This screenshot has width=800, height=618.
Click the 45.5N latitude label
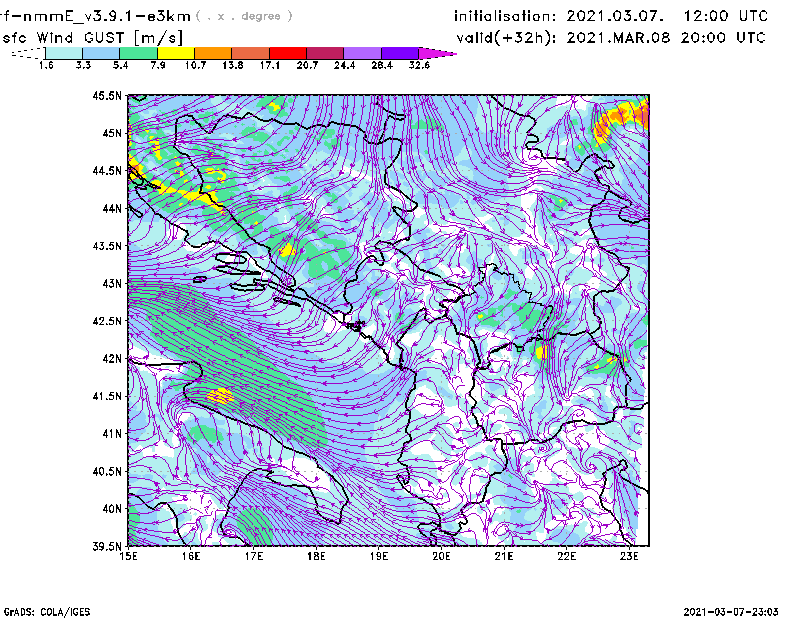[107, 95]
